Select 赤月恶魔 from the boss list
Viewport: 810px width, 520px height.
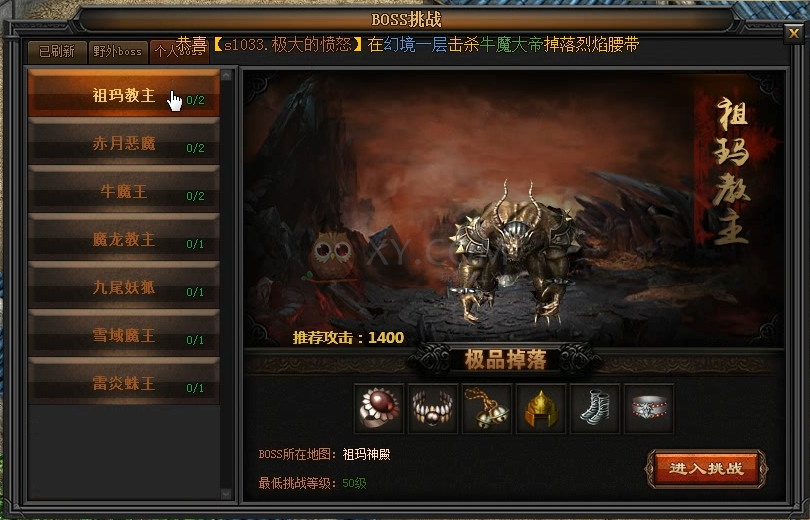click(124, 142)
